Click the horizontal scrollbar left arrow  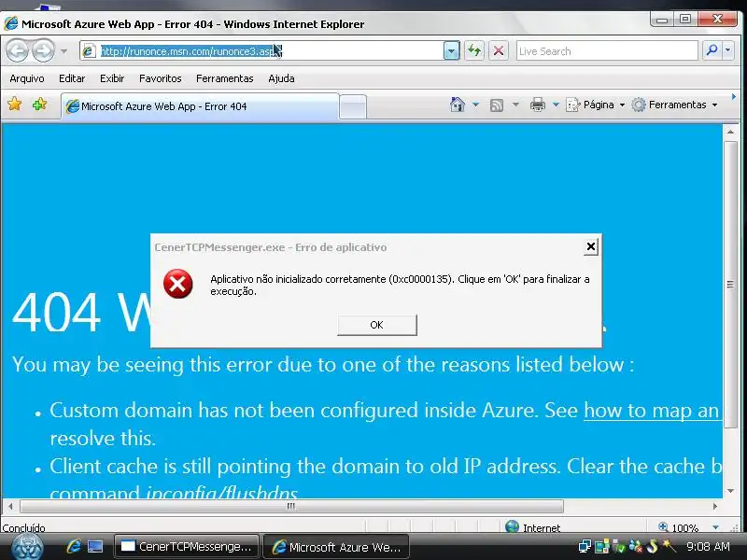tap(10, 506)
